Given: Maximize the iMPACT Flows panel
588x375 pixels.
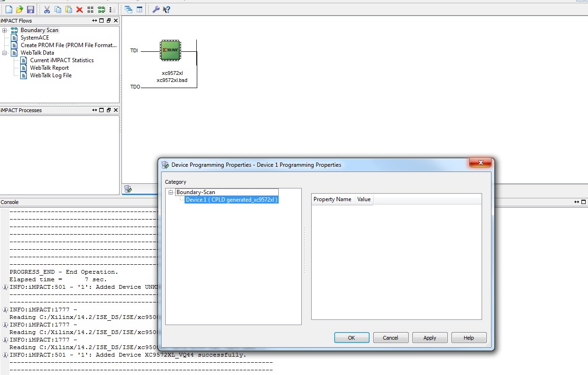Looking at the screenshot, I should click(102, 21).
